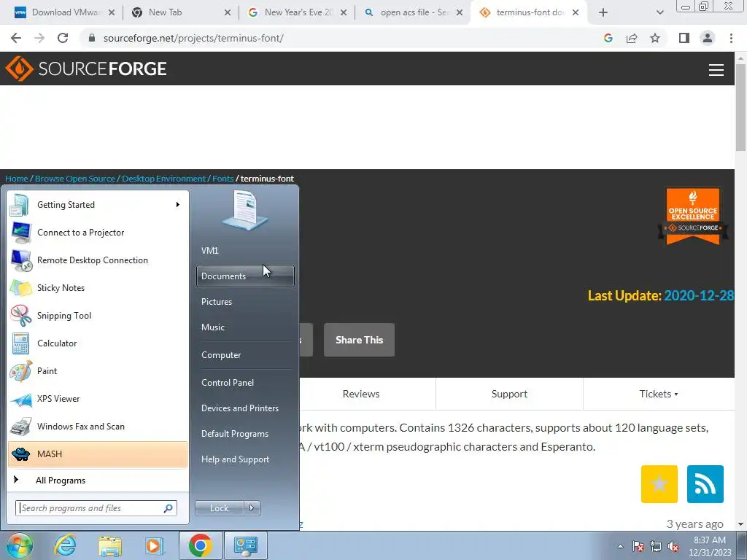
Task: Expand All Programs list
Action: click(x=98, y=480)
